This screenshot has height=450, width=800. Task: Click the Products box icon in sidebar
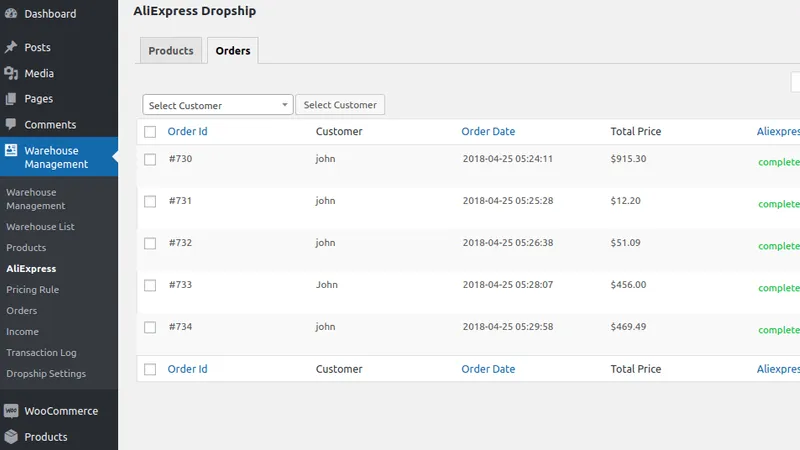11,437
